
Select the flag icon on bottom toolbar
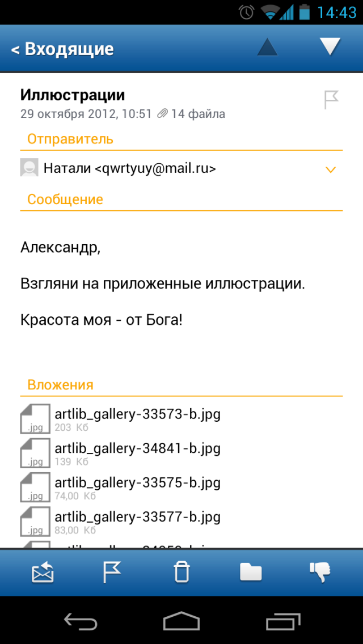click(x=112, y=573)
